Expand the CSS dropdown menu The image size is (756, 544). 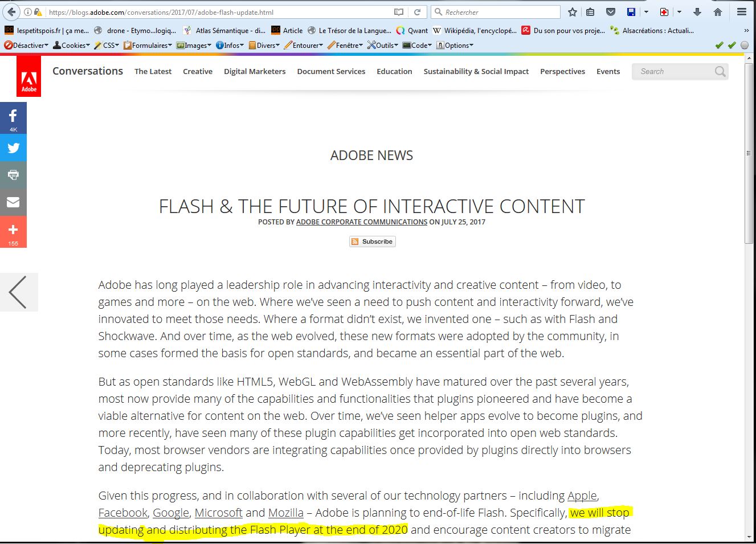click(107, 45)
